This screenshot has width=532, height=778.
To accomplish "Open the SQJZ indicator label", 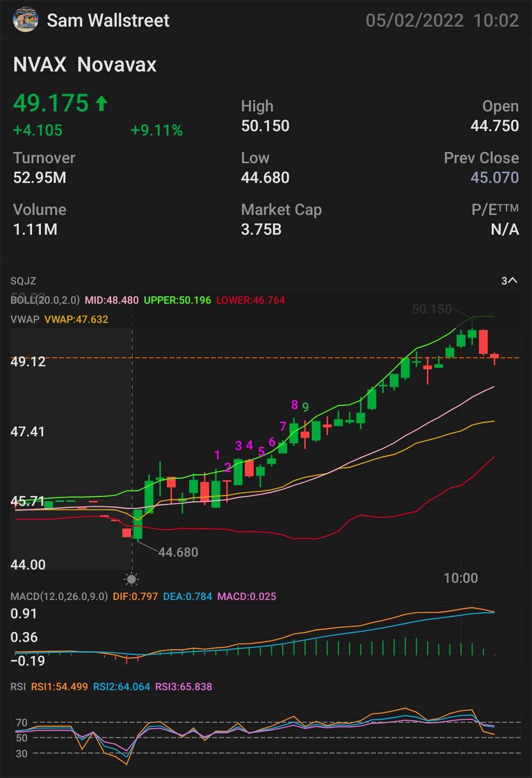I will 23,281.
